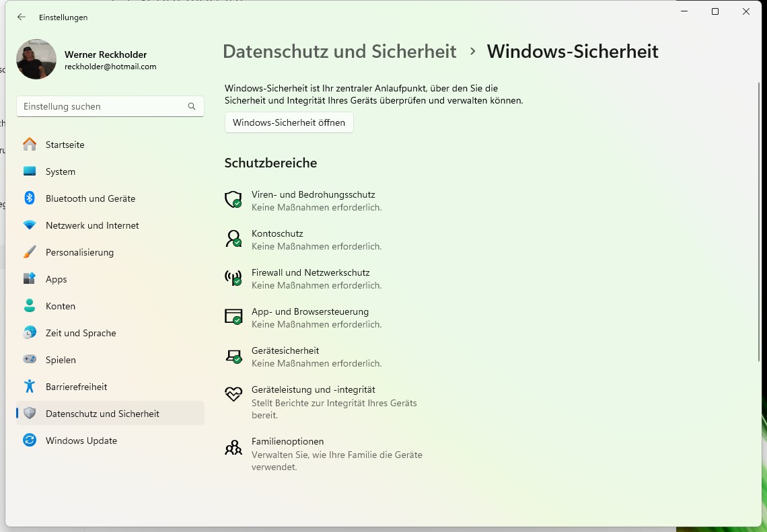This screenshot has width=767, height=532.
Task: Click the Windows Update sync icon
Action: point(30,440)
